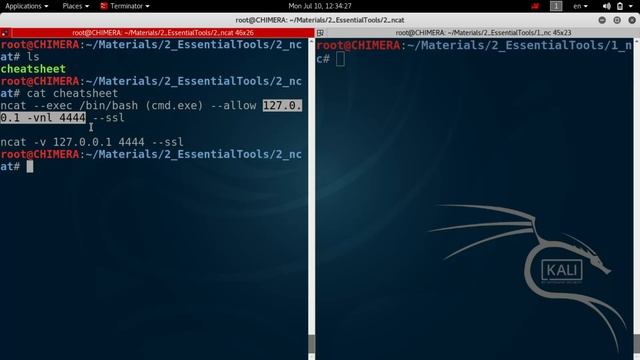Click the Terminator icon in top bar
640x360 pixels.
104,6
